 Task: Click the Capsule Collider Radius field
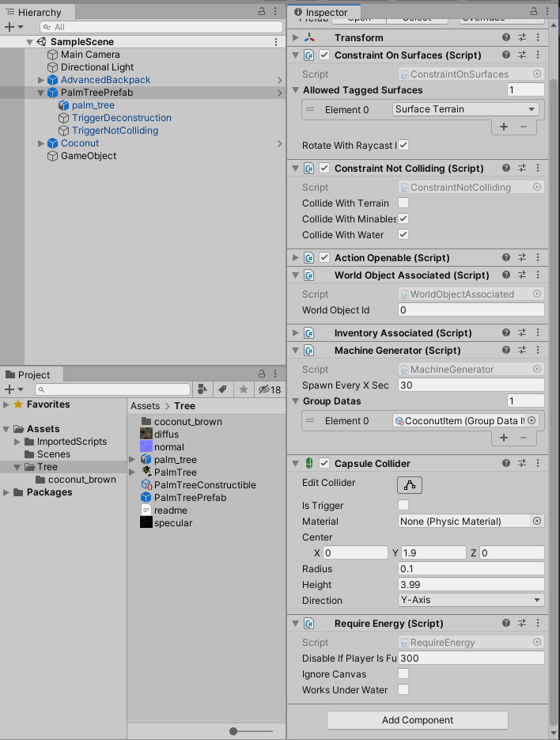click(471, 568)
